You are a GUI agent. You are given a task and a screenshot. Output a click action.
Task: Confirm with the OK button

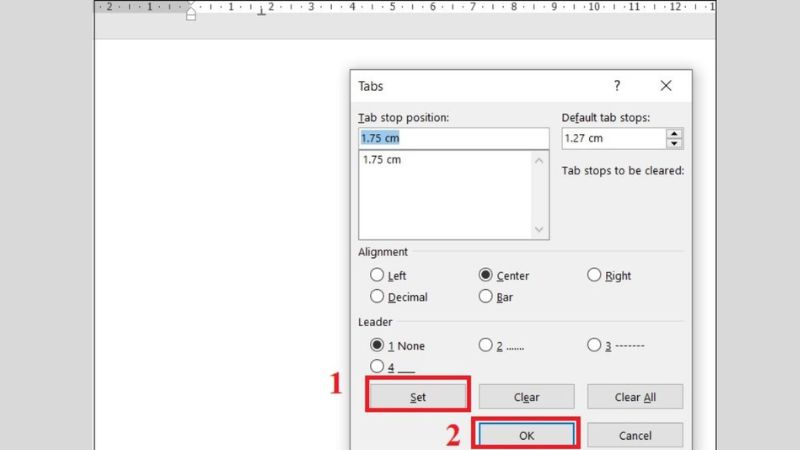click(527, 435)
